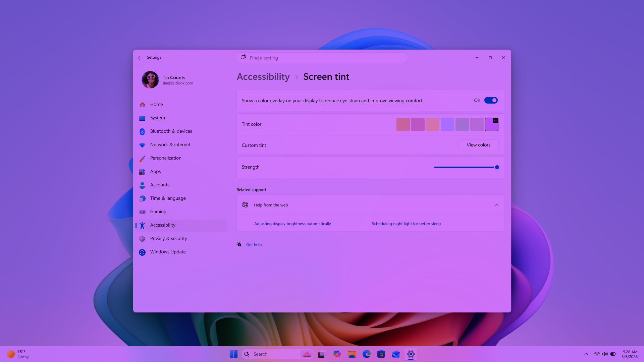Select the second magenta tint swatch
This screenshot has width=644, height=362.
coord(418,124)
